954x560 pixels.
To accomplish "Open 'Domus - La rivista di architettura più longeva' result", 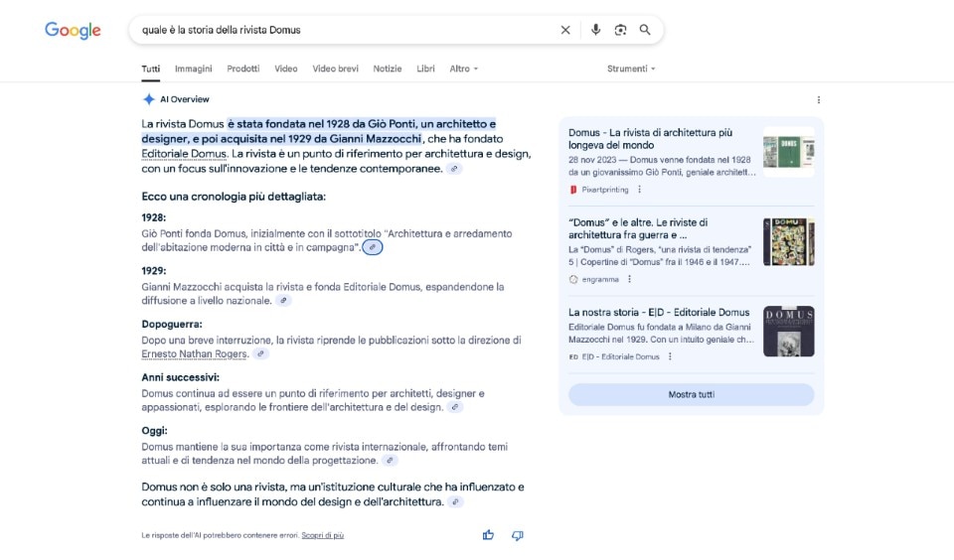I will (x=650, y=139).
